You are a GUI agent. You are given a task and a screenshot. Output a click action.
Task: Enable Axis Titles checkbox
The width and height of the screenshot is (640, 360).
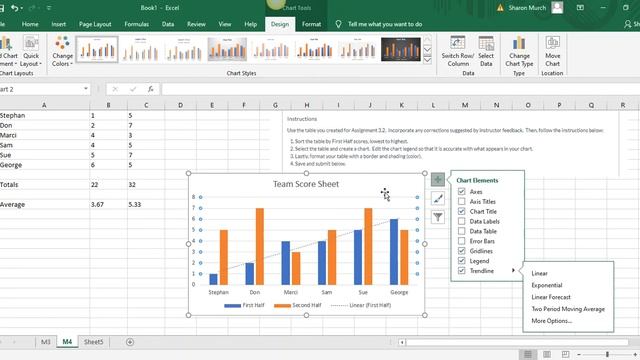tap(461, 201)
